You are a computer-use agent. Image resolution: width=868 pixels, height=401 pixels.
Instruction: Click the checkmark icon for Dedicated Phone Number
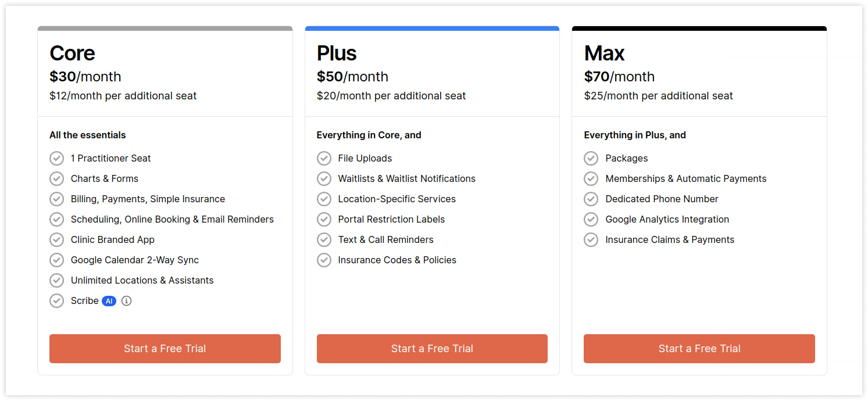pyautogui.click(x=591, y=199)
